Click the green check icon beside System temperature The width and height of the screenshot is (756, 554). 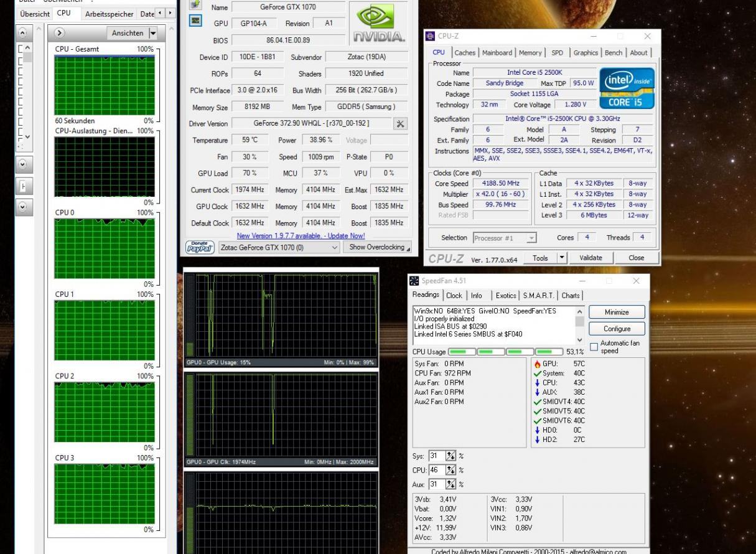tap(538, 373)
